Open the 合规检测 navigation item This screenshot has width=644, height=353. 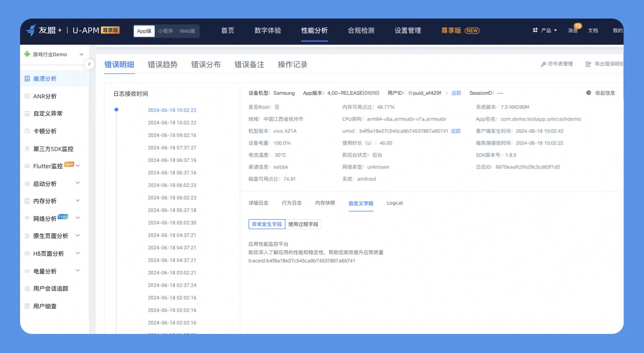(x=361, y=31)
